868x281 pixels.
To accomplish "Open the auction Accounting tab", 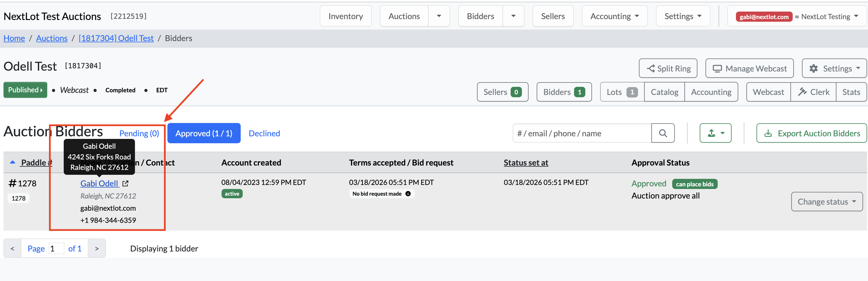I will 711,92.
